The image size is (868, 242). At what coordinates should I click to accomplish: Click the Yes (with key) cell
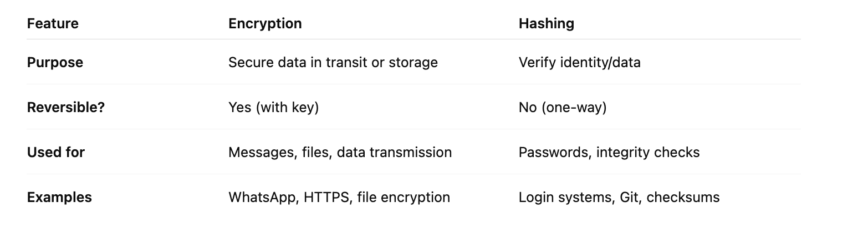(x=273, y=107)
